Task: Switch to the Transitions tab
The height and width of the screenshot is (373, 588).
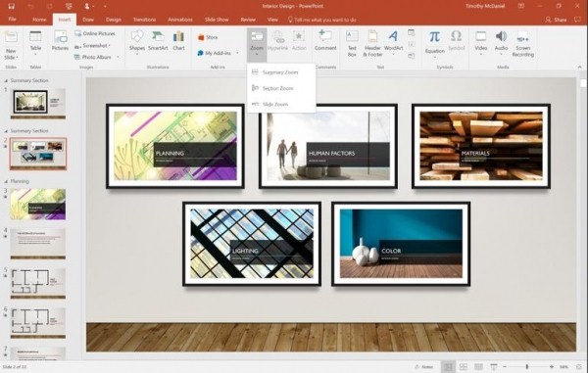Action: [144, 20]
